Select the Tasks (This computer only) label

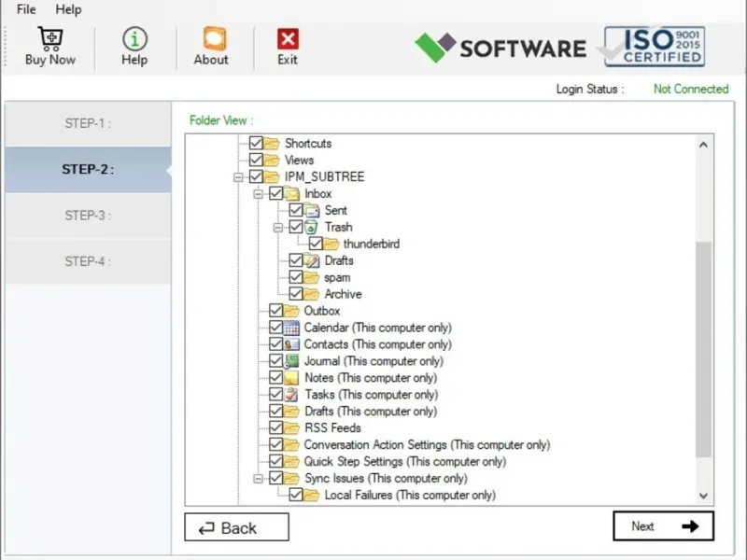pos(371,394)
